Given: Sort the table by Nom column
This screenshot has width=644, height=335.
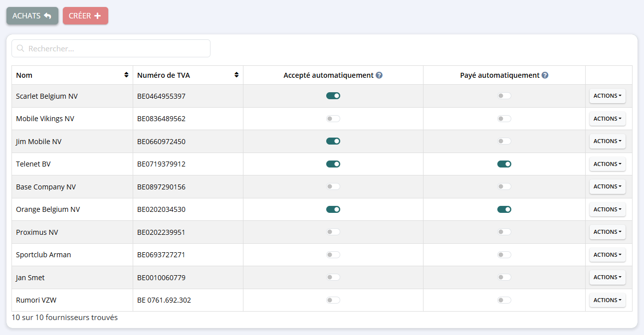Looking at the screenshot, I should [x=126, y=75].
